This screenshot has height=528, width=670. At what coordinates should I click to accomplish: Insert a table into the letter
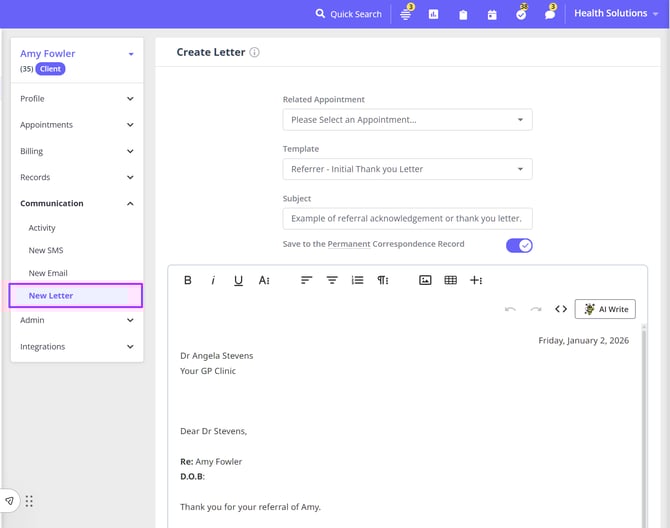(x=450, y=281)
